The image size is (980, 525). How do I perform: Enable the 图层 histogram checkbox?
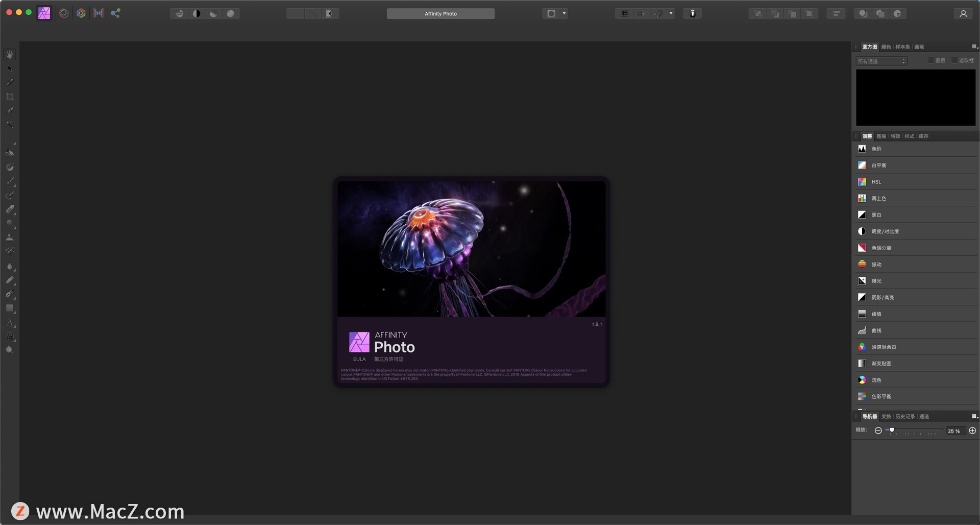point(931,60)
